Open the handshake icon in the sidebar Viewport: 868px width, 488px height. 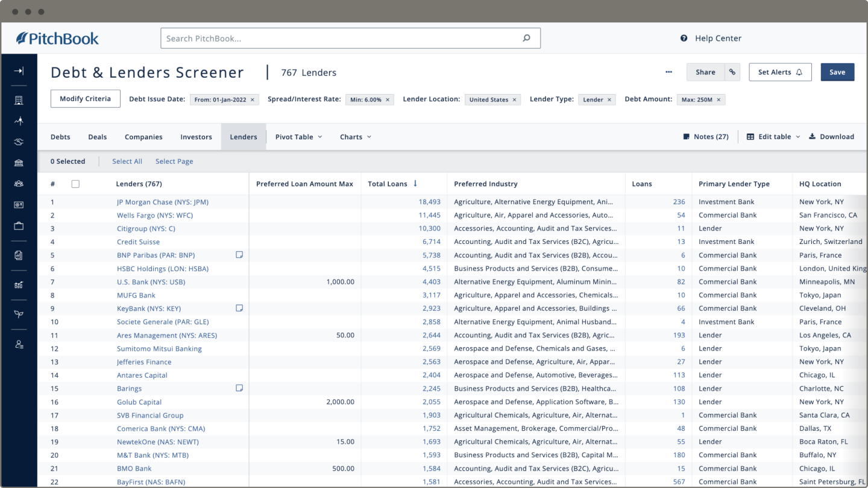tap(19, 142)
